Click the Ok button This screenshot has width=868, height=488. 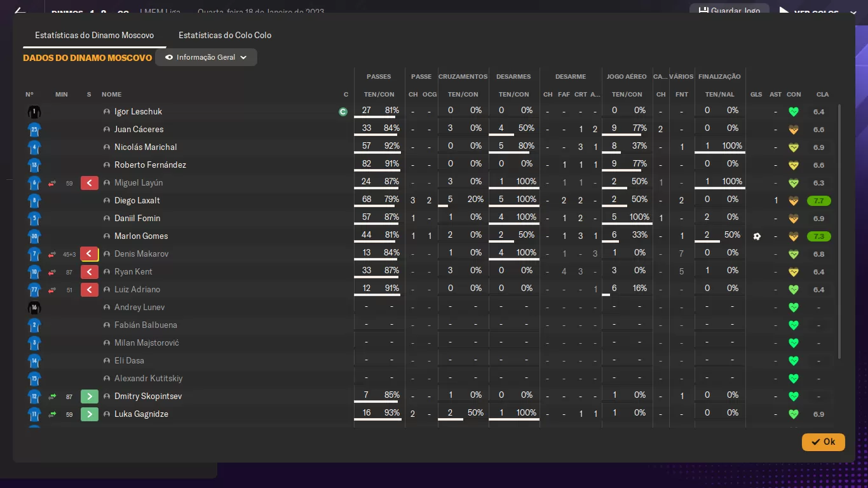pyautogui.click(x=824, y=442)
